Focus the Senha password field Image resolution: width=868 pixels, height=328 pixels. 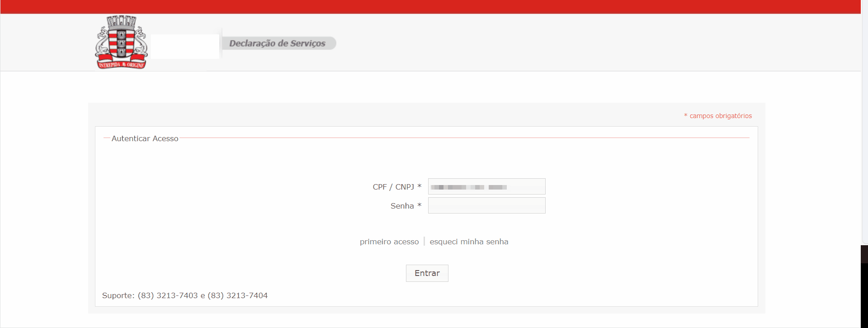point(486,205)
